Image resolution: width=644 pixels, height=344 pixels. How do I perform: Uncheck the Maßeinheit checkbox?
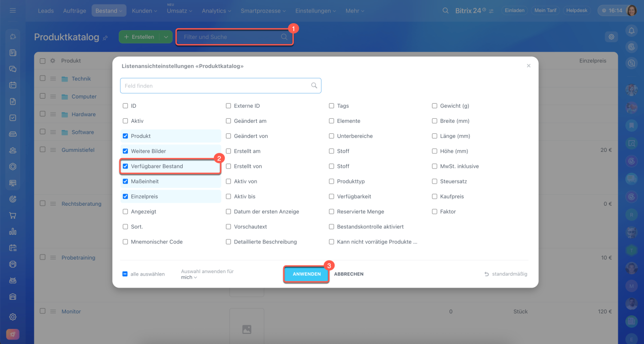click(x=125, y=181)
